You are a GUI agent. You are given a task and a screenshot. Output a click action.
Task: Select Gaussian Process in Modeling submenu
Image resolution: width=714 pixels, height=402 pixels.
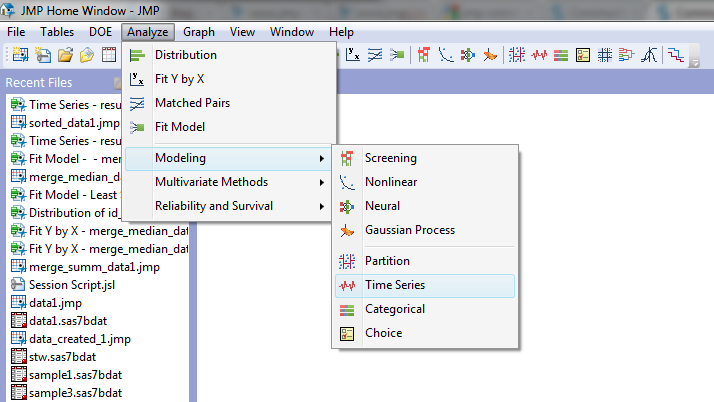[425, 230]
